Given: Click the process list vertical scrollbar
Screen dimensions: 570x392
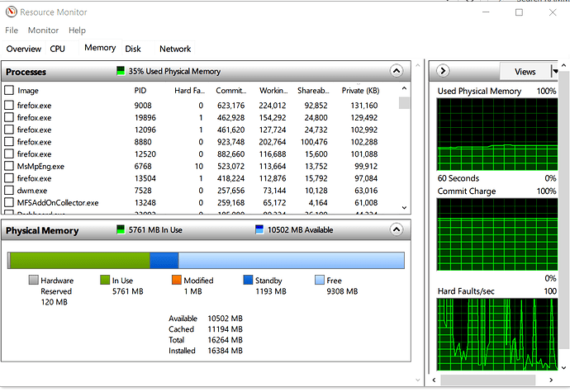Looking at the screenshot, I should tap(404, 149).
